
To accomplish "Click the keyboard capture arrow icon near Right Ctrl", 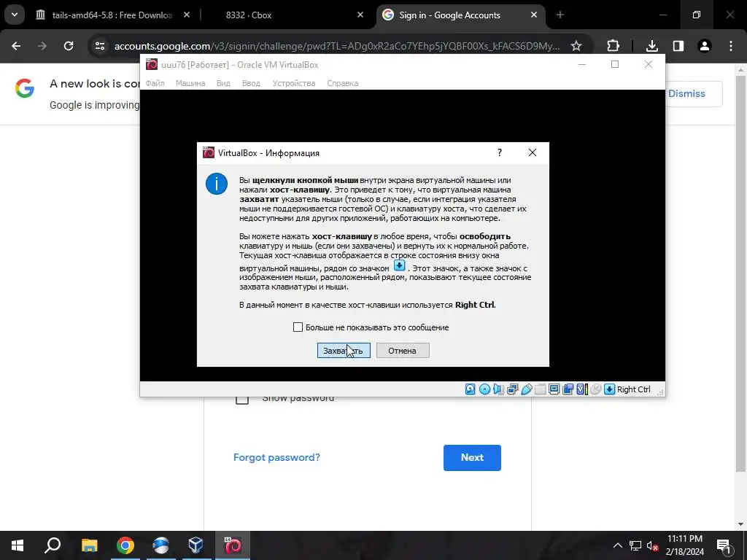I will (x=609, y=389).
